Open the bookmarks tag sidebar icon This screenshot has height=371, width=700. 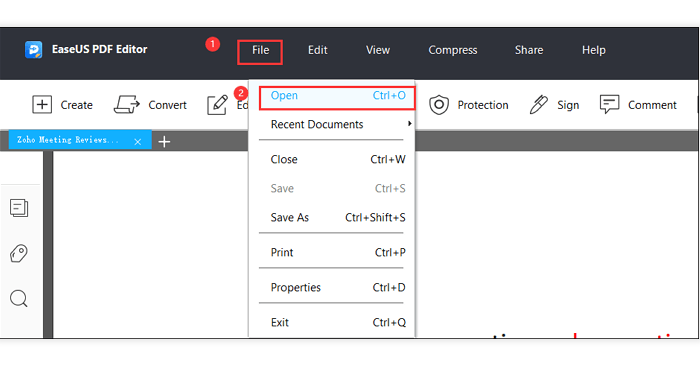point(19,253)
